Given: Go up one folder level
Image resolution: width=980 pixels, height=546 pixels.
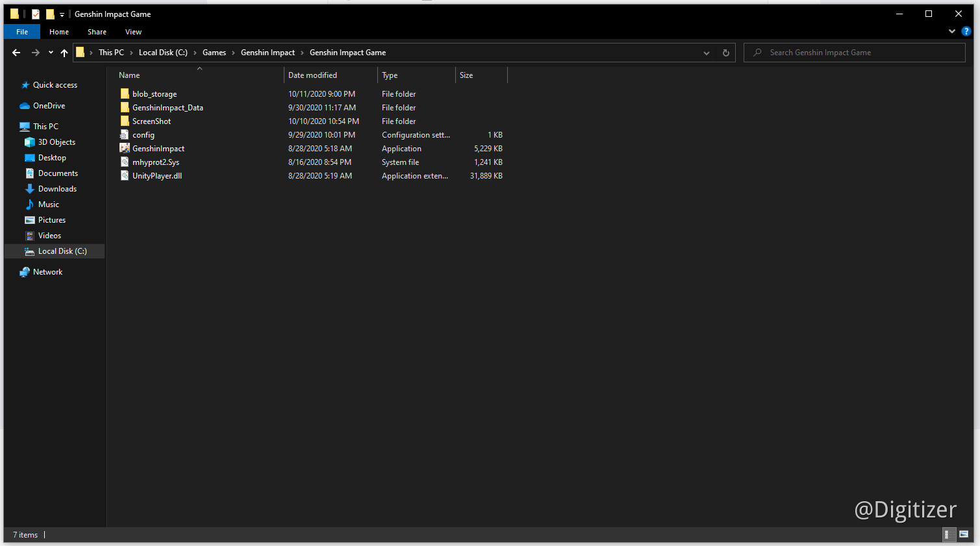Looking at the screenshot, I should pyautogui.click(x=64, y=53).
